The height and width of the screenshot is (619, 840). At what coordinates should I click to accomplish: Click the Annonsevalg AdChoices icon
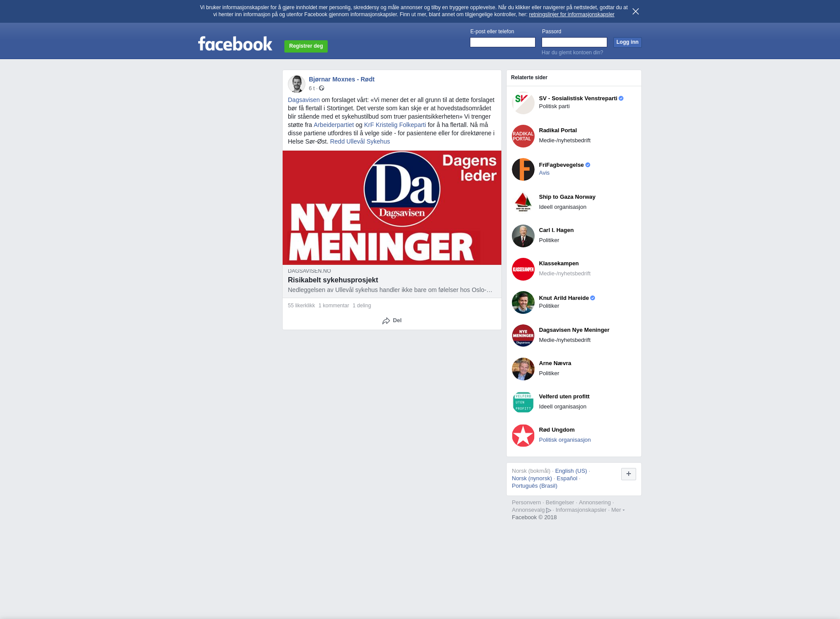click(x=549, y=510)
